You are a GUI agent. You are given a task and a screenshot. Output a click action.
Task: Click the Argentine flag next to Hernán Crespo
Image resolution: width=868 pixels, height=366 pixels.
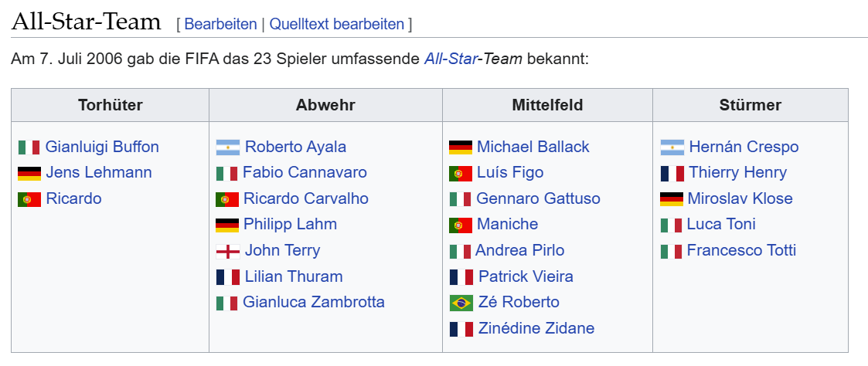(x=672, y=147)
